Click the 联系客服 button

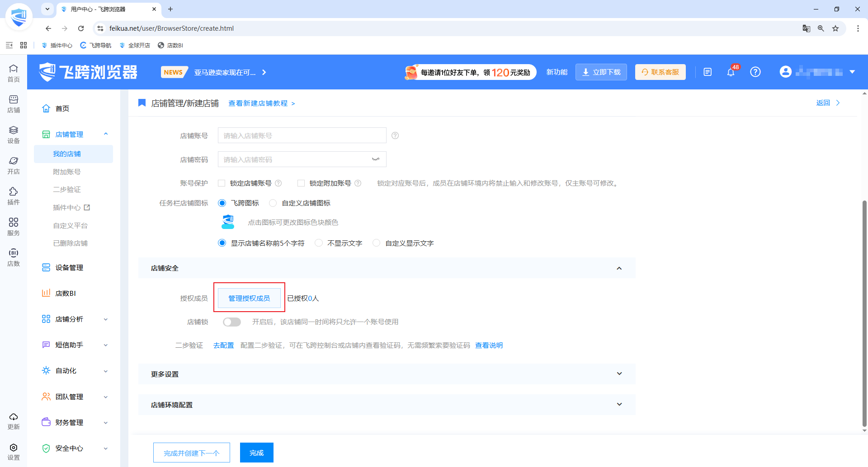pos(660,72)
